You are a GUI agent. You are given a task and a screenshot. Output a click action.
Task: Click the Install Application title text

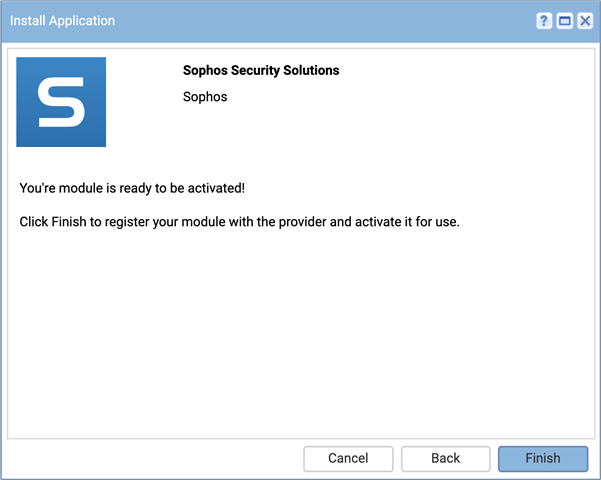click(x=62, y=21)
